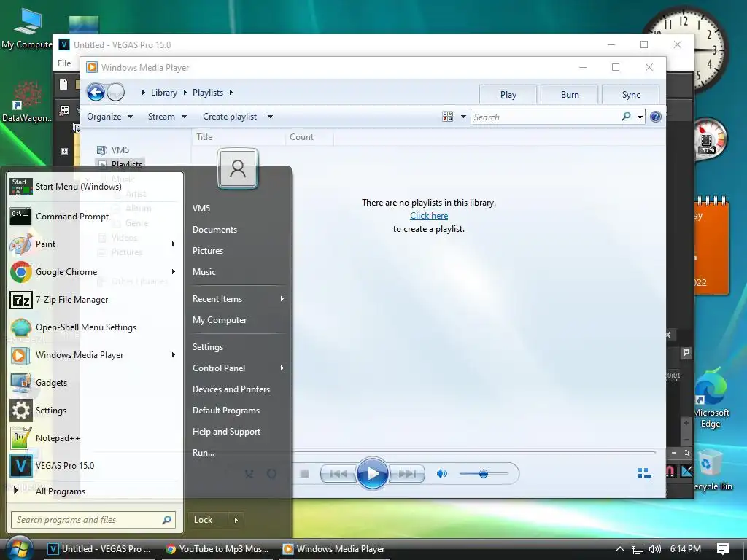Screen dimensions: 747x560
Task: Click the Playlists breadcrumb
Action: [208, 93]
